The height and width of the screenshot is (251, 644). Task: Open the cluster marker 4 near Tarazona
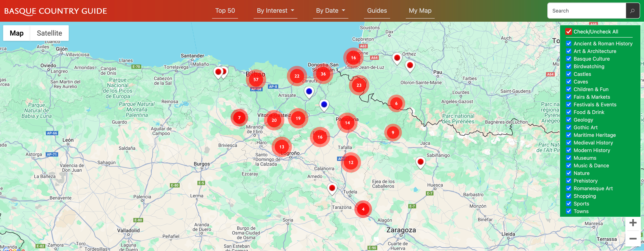(x=363, y=209)
